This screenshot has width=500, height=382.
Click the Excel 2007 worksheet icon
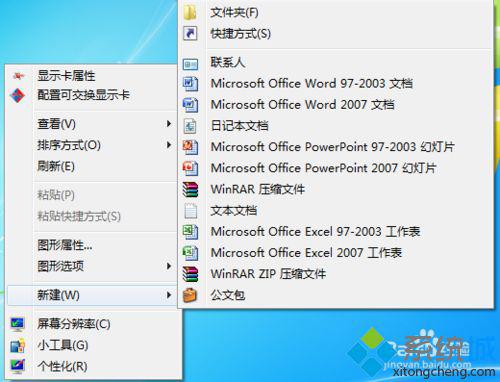(x=190, y=253)
